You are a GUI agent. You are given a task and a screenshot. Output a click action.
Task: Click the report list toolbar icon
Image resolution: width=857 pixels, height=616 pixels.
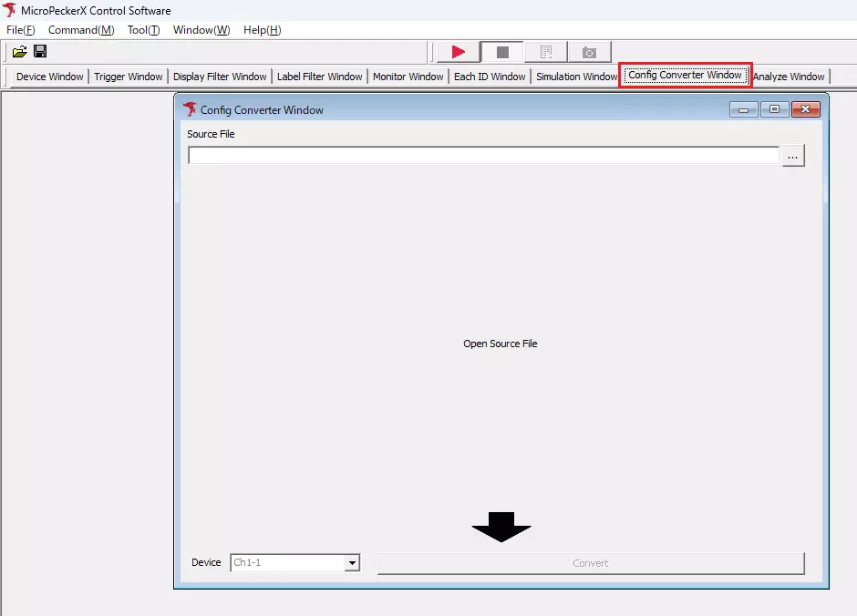[x=545, y=52]
